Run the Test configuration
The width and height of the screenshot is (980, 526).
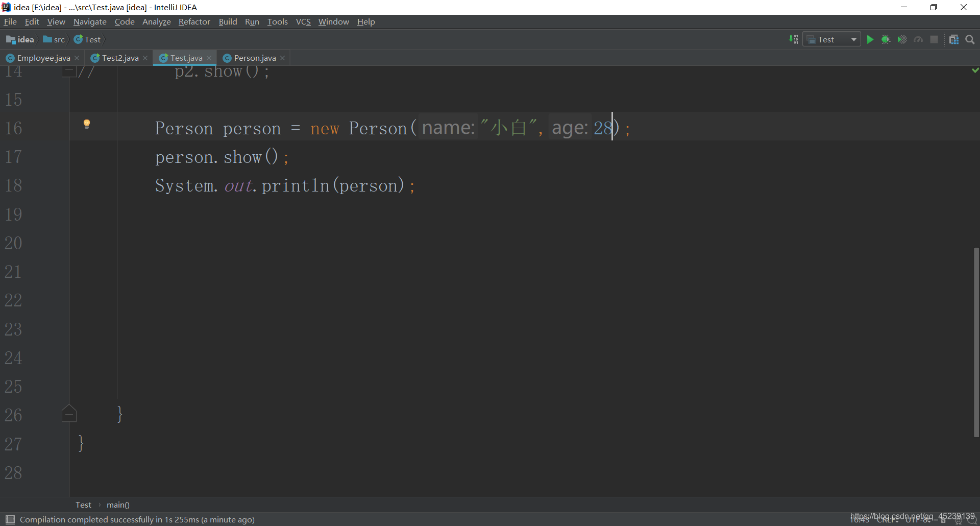coord(870,39)
